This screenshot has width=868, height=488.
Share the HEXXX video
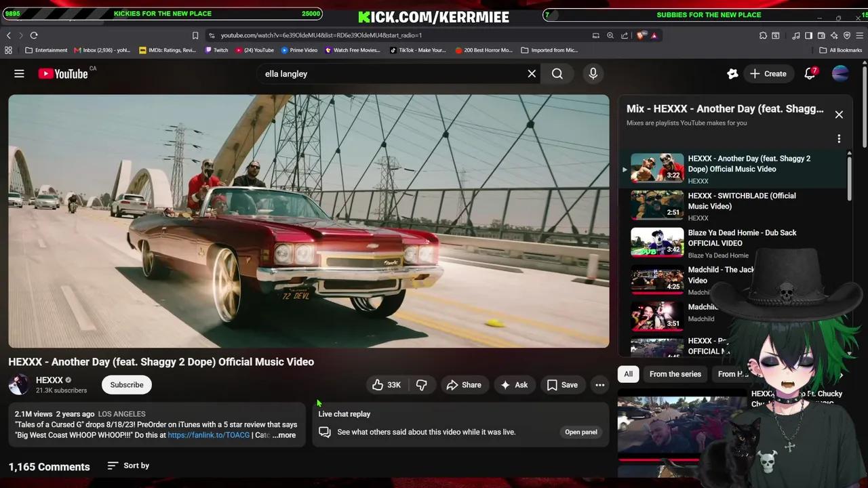[464, 385]
